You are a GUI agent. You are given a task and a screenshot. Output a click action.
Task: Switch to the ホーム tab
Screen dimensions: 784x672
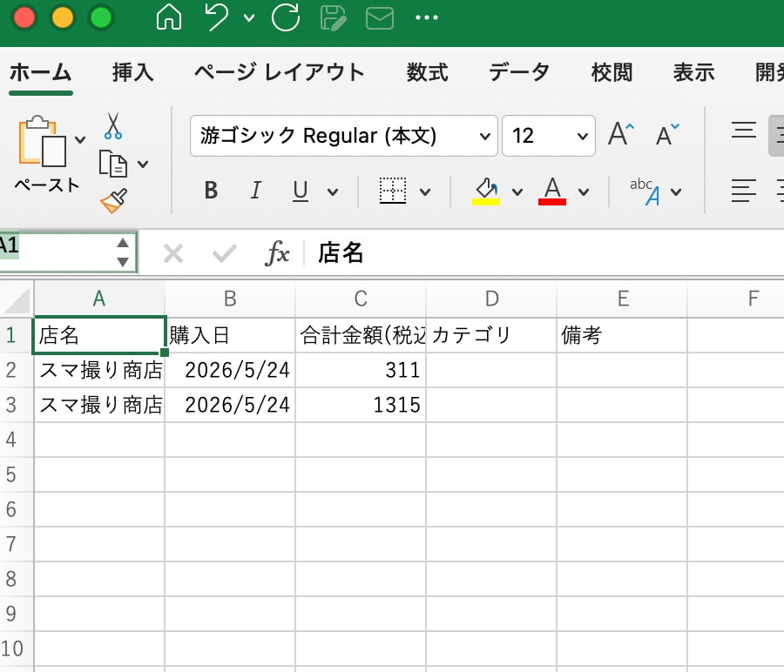pyautogui.click(x=40, y=72)
